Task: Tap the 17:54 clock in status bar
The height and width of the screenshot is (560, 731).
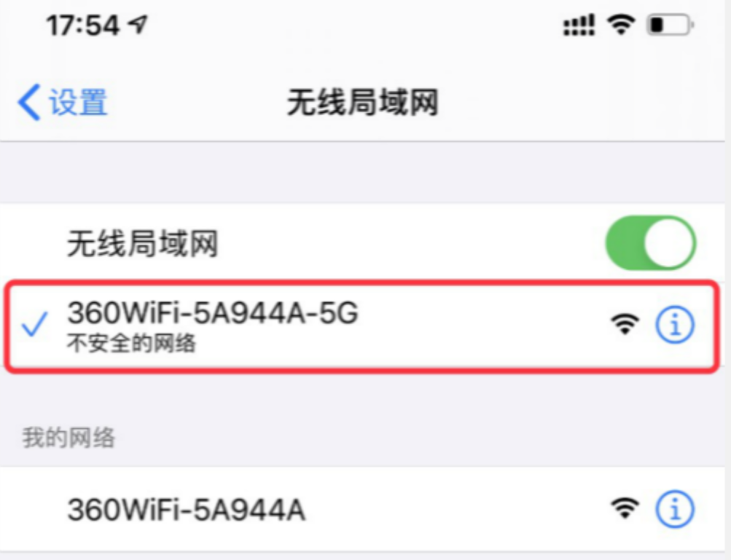Action: coord(84,25)
